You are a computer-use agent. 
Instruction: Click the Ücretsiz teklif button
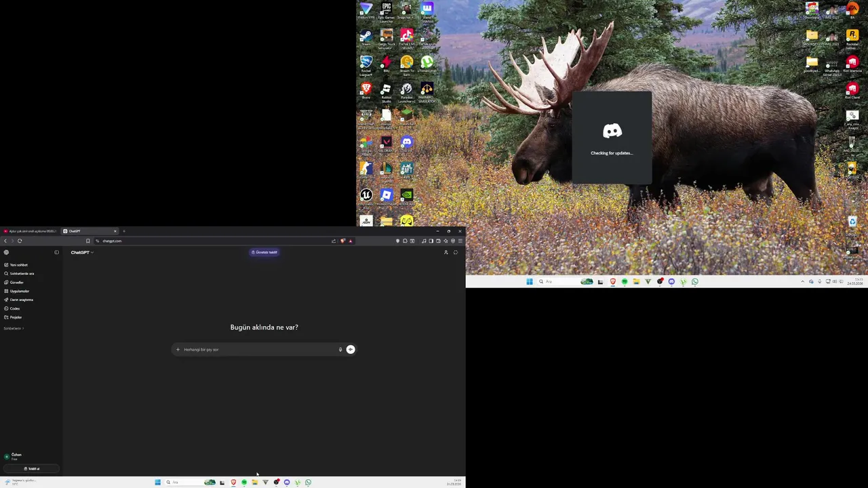tap(264, 252)
